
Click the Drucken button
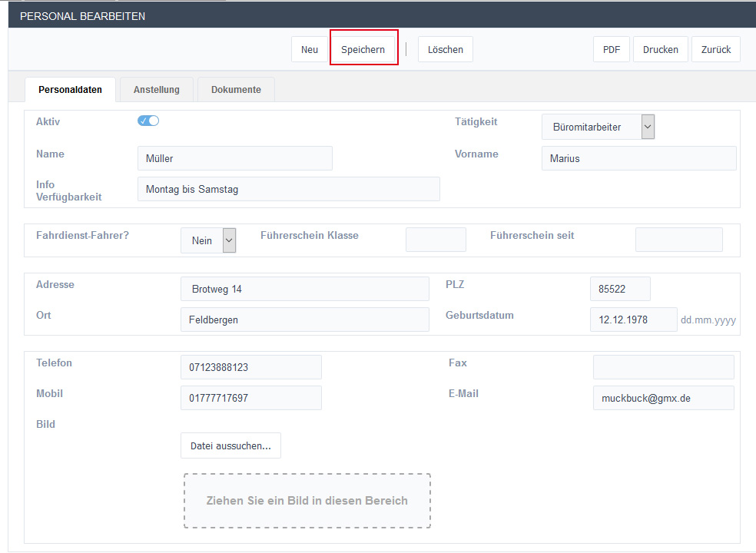point(661,50)
